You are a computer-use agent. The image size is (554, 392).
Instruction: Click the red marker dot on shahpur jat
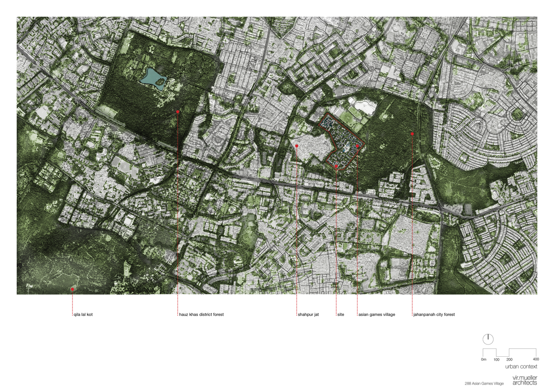point(297,146)
